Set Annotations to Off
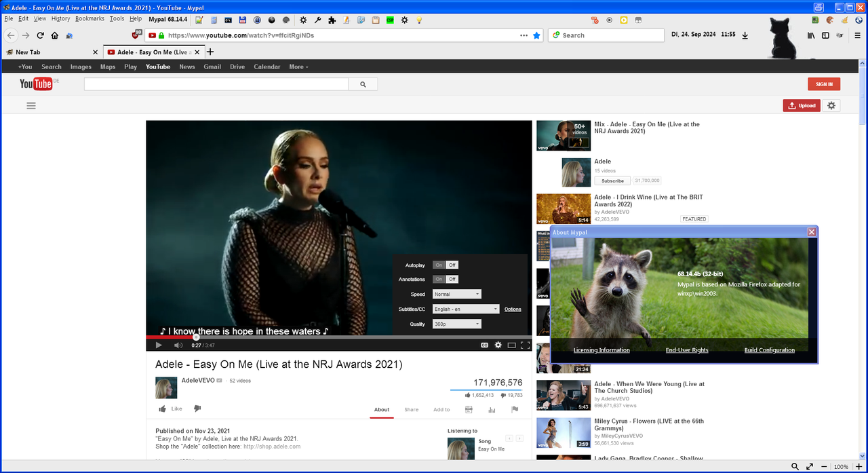 click(452, 279)
